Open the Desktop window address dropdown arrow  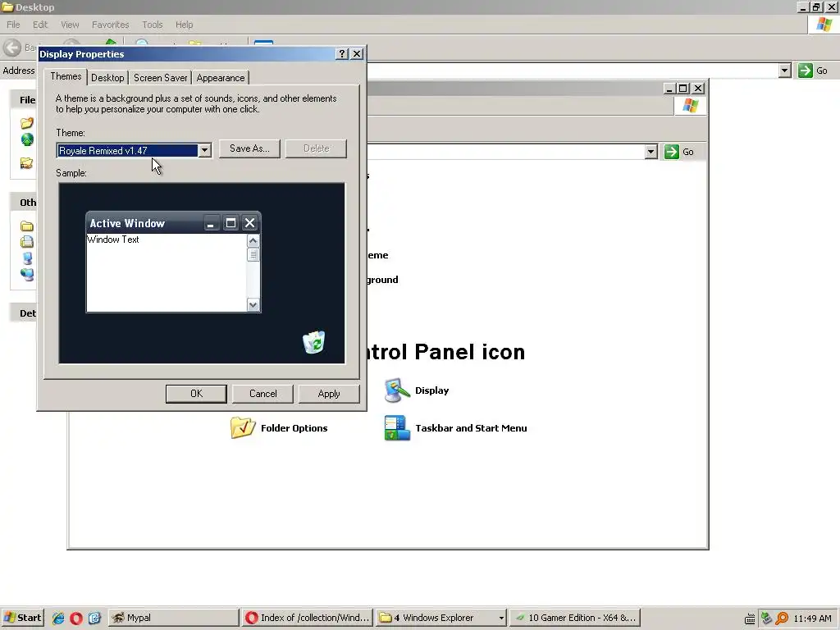click(785, 71)
